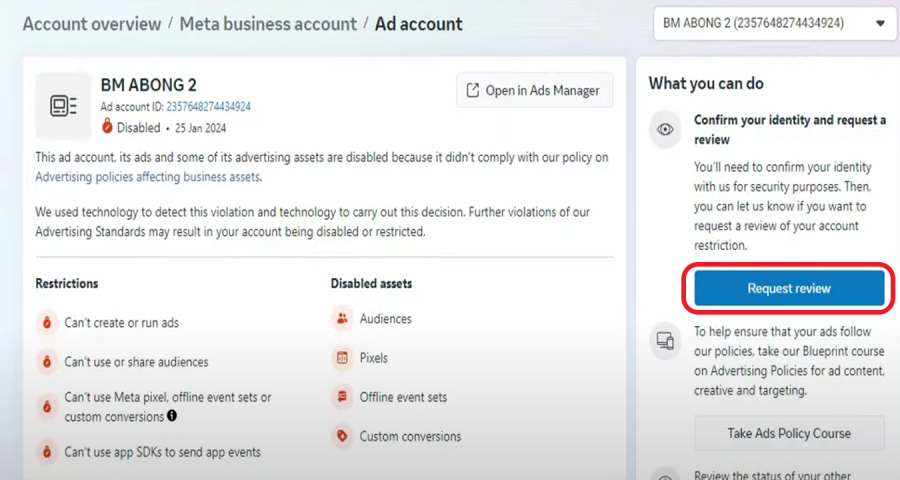This screenshot has height=480, width=900.
Task: Click the 'Restrictions' heading
Action: coord(67,283)
